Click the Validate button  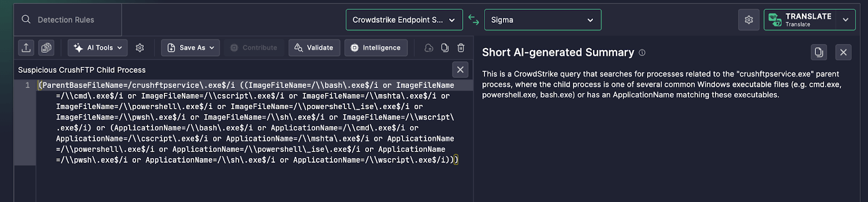click(314, 48)
